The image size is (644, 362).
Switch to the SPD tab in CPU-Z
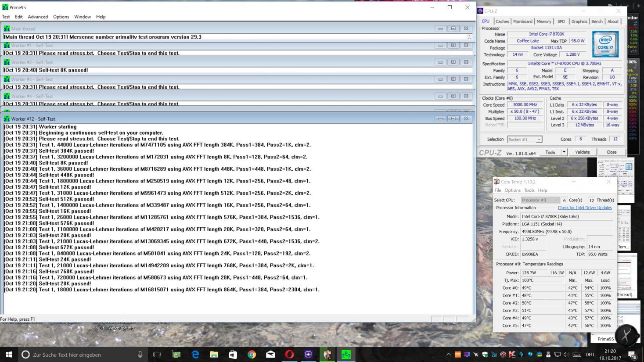(561, 22)
